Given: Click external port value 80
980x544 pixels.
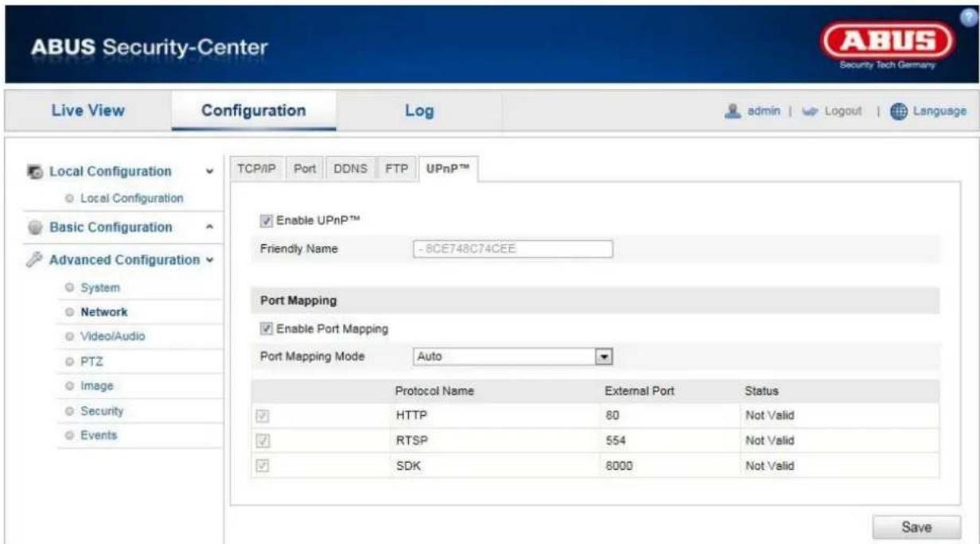Looking at the screenshot, I should 612,415.
